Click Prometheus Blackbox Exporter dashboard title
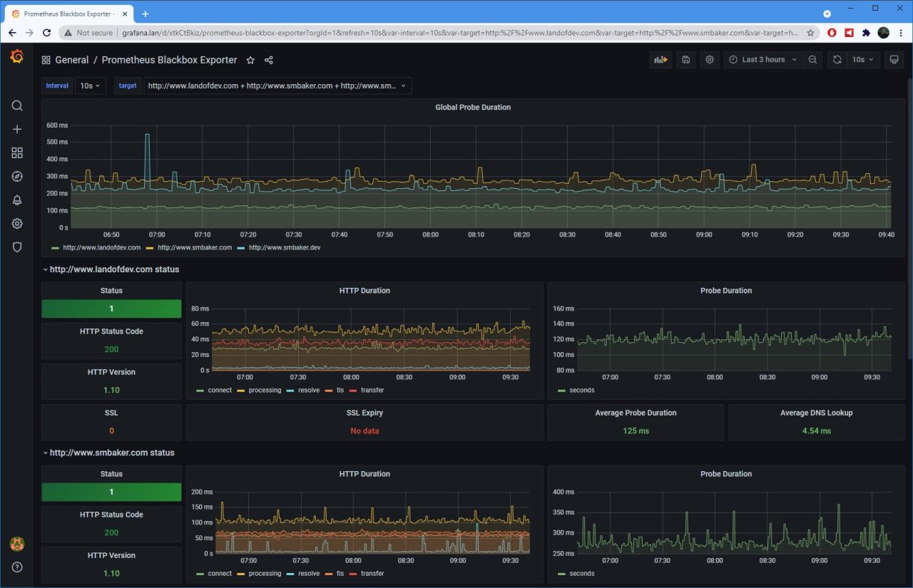This screenshot has width=913, height=588. [170, 60]
